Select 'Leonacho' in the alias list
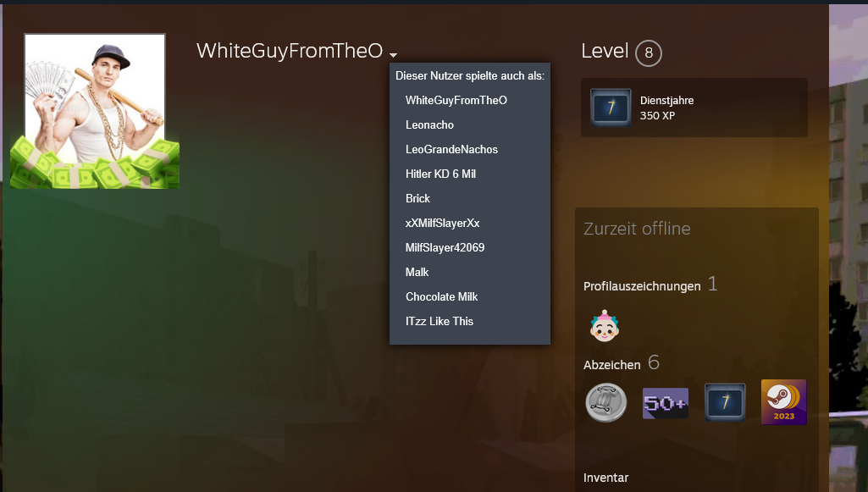The height and width of the screenshot is (492, 868). tap(429, 124)
